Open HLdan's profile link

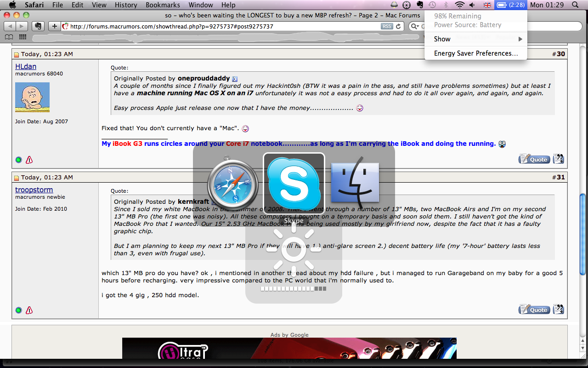click(x=26, y=67)
